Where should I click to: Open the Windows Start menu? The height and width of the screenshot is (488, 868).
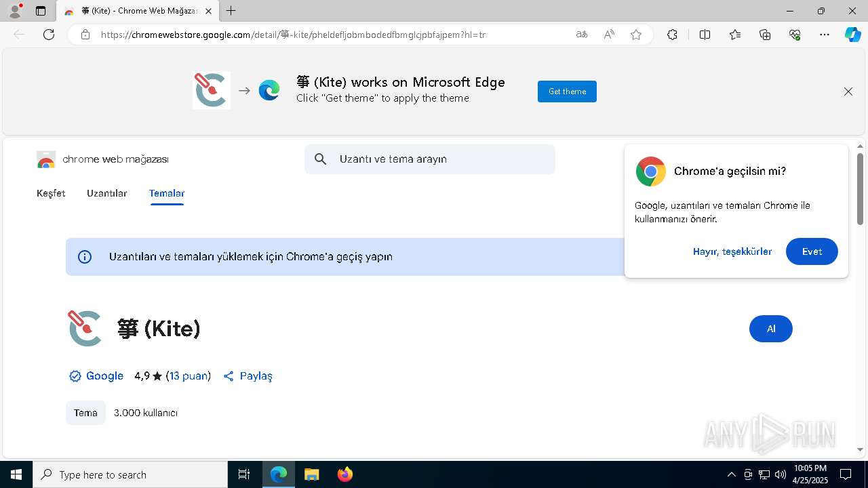click(16, 474)
